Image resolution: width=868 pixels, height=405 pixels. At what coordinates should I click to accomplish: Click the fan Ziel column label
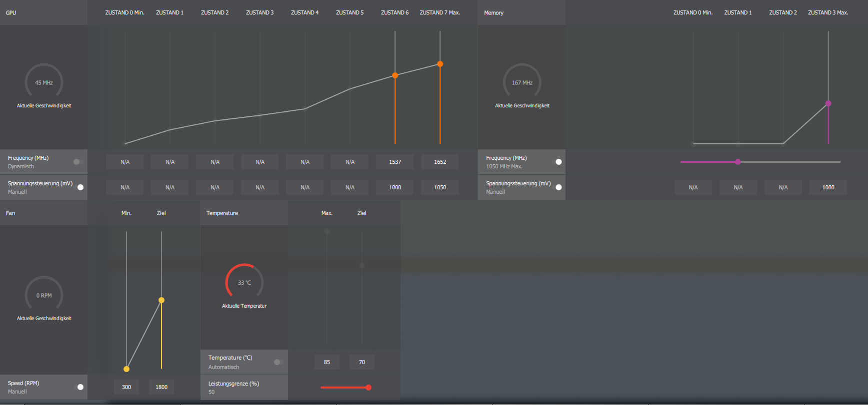pos(161,213)
